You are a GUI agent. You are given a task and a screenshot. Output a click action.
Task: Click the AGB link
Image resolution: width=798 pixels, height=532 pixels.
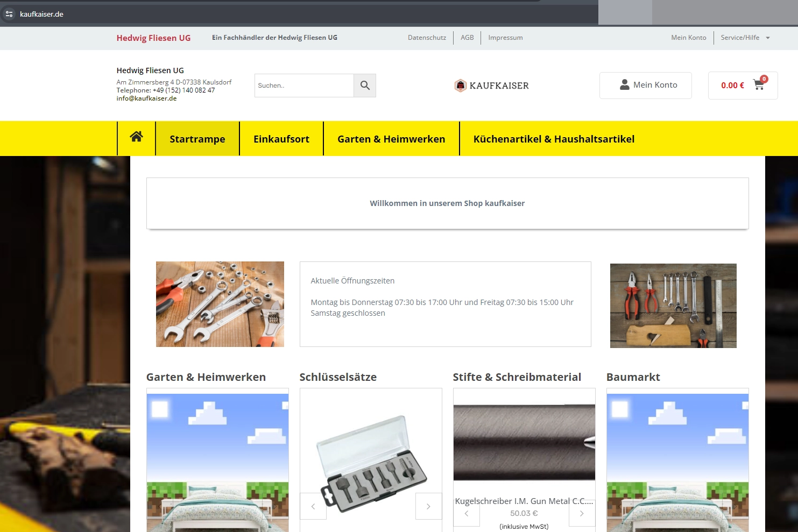tap(467, 38)
